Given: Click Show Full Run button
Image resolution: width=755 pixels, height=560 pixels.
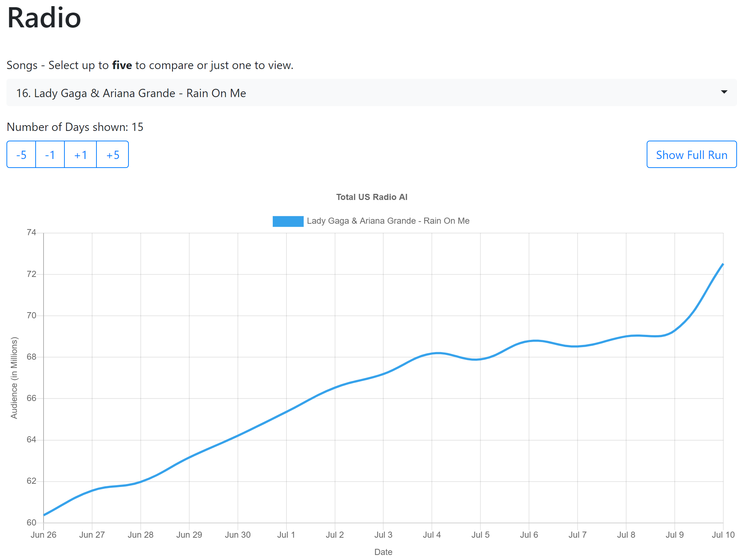Looking at the screenshot, I should (691, 155).
